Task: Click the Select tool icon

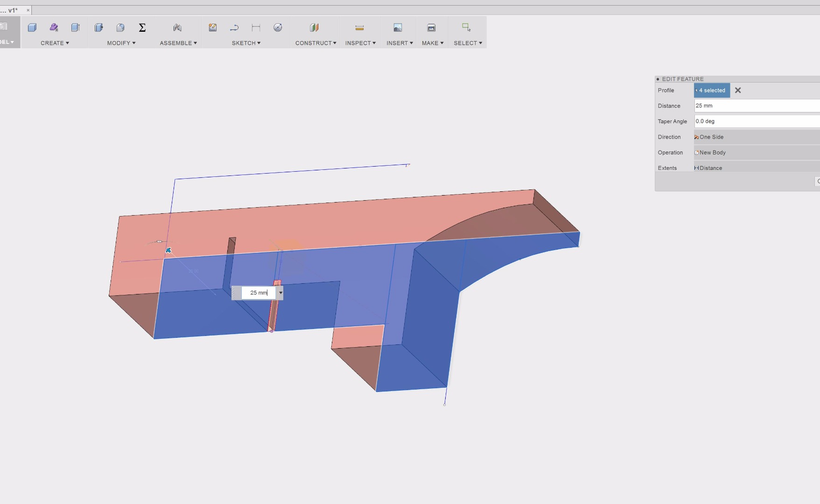Action: coord(466,28)
